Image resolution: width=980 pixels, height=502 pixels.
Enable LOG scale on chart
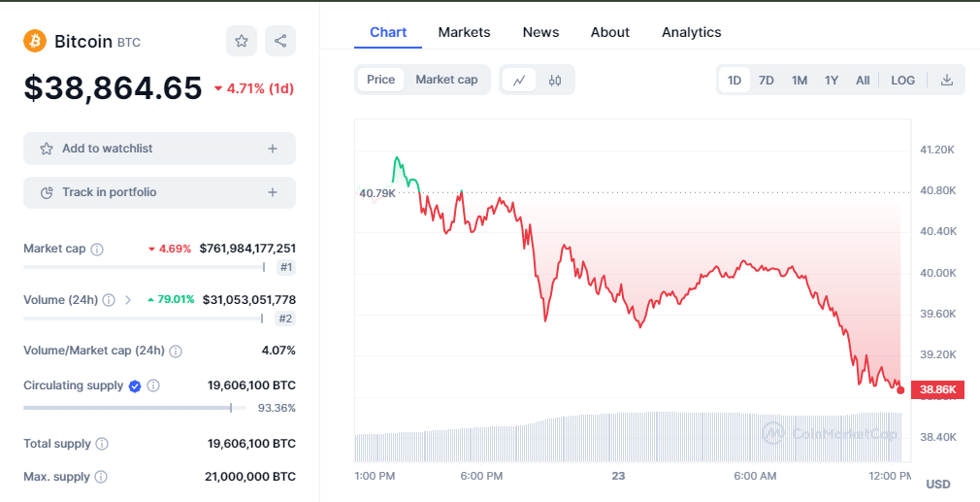tap(902, 80)
